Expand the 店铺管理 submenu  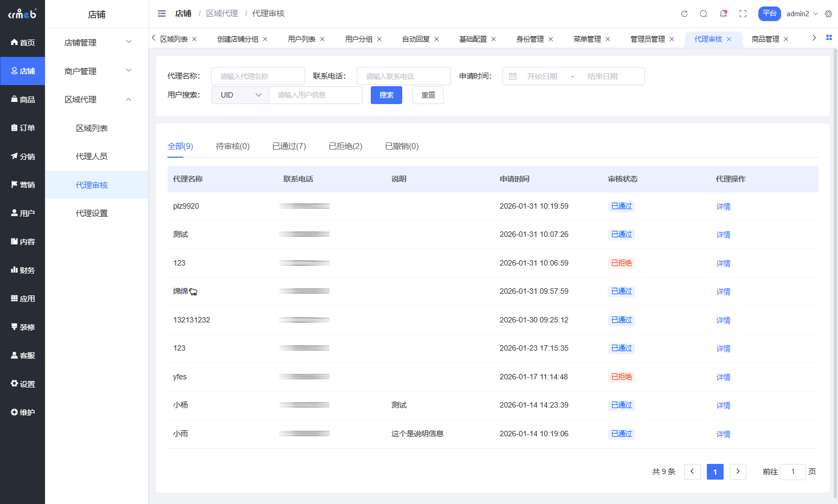tap(96, 42)
